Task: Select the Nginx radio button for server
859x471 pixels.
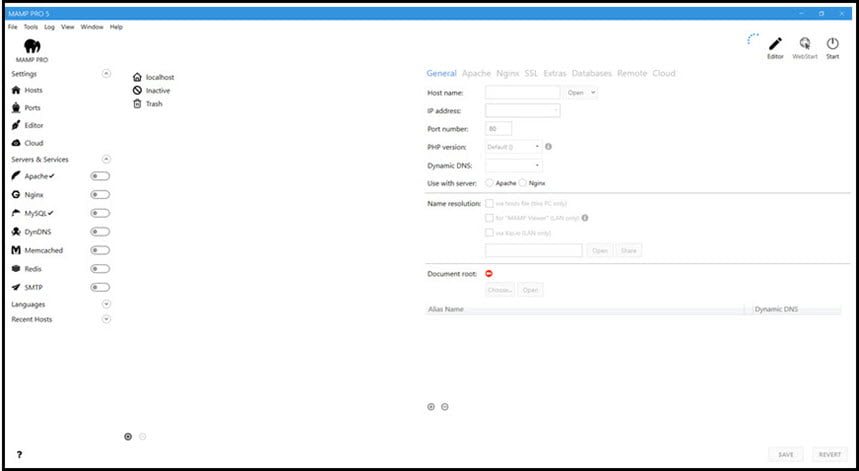Action: point(523,183)
